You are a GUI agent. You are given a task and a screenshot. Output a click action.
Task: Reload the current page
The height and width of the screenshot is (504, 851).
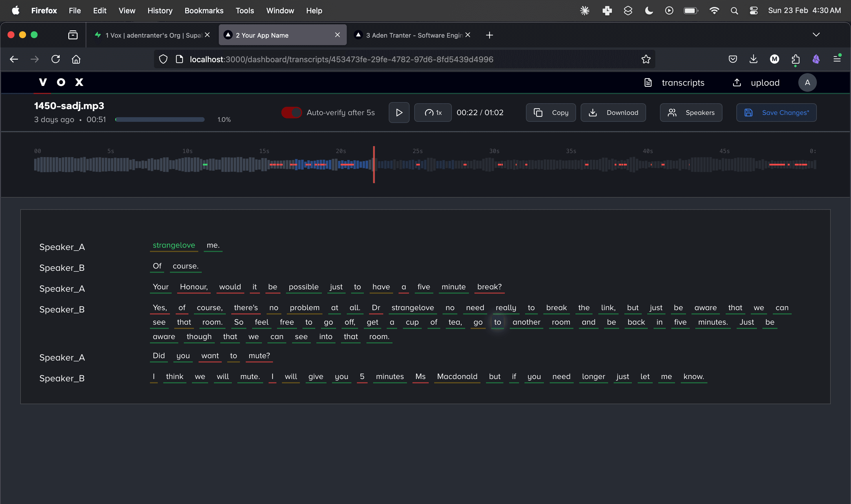[56, 59]
